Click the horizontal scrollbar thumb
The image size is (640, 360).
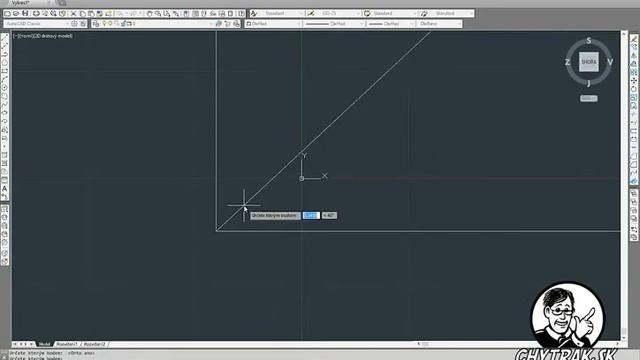click(425, 344)
